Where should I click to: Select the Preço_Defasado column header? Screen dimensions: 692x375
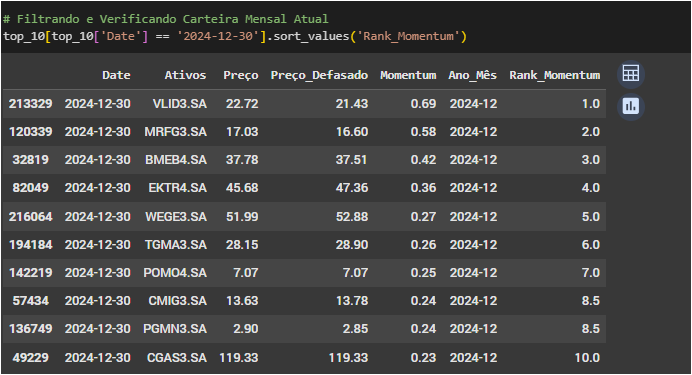click(x=319, y=75)
